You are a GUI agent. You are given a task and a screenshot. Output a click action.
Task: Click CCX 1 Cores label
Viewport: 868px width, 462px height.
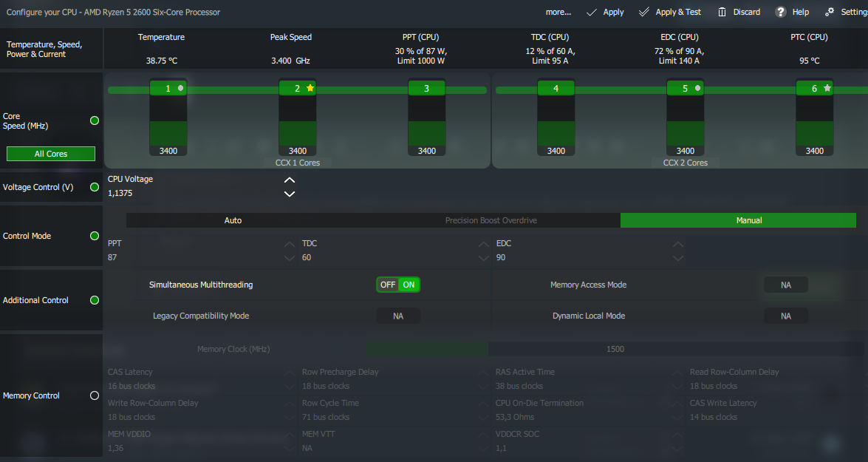click(x=298, y=163)
